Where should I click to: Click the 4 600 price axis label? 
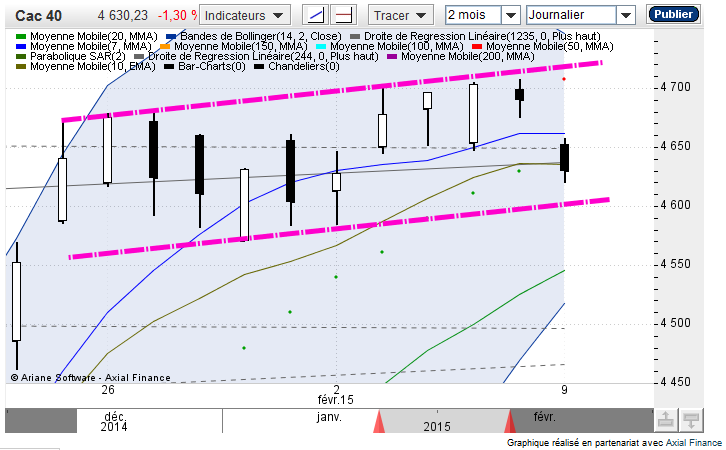point(675,205)
